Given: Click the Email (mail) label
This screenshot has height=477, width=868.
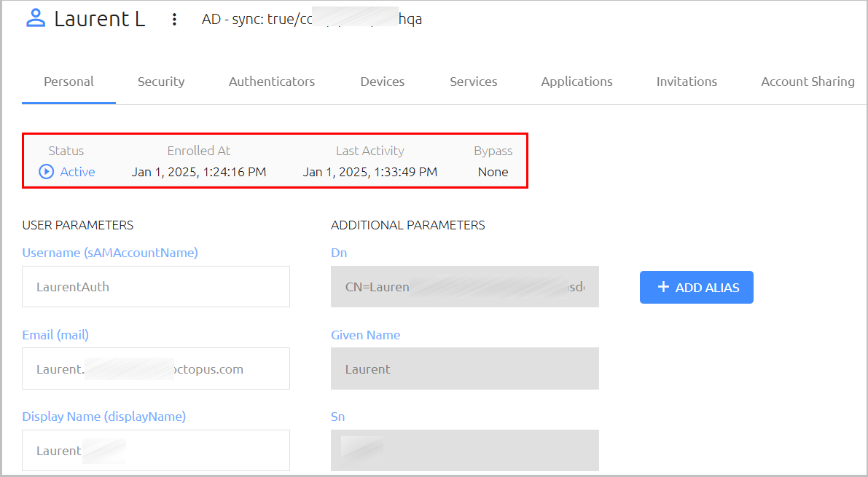Looking at the screenshot, I should pos(55,335).
